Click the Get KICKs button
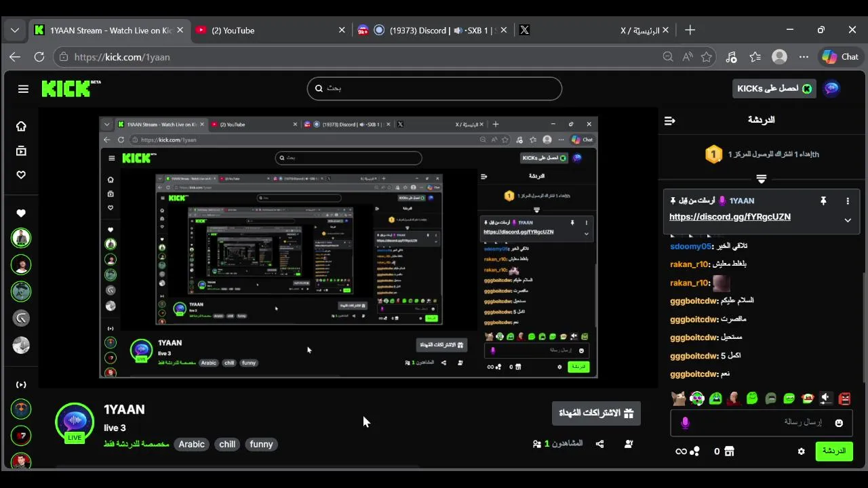This screenshot has width=868, height=488. [x=774, y=89]
